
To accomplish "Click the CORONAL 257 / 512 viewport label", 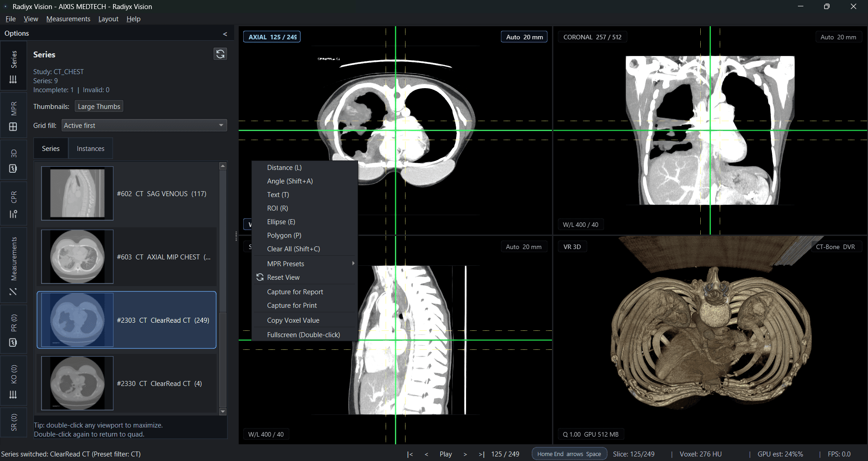I will (592, 37).
